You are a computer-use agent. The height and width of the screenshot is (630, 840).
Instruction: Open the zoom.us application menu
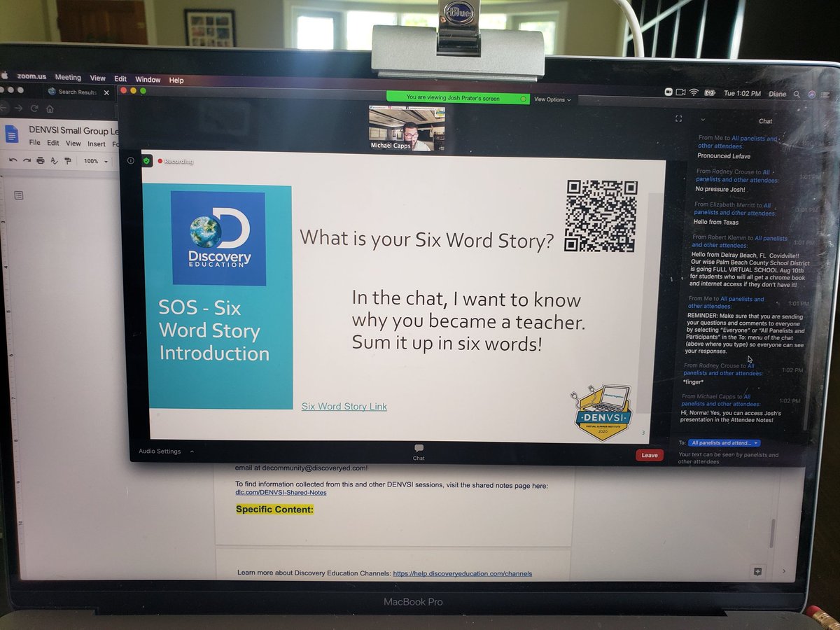coord(31,77)
